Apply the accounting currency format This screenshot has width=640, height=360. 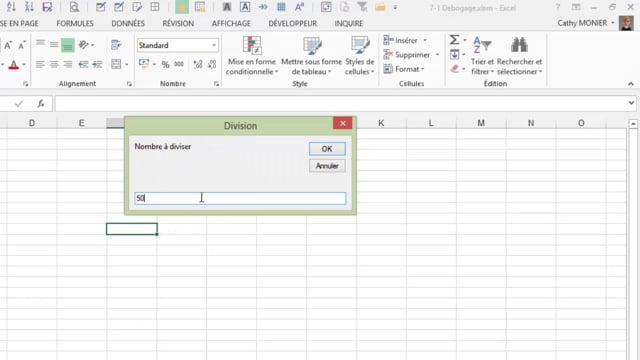tap(144, 64)
